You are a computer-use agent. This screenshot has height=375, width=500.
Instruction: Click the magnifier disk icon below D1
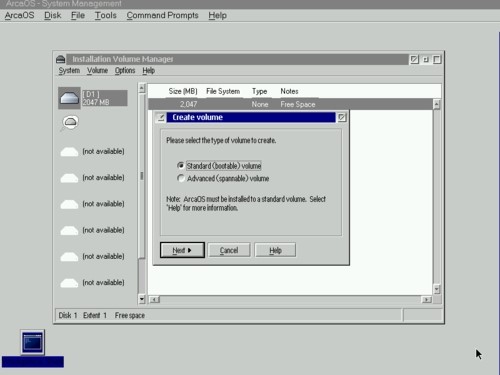[70, 123]
